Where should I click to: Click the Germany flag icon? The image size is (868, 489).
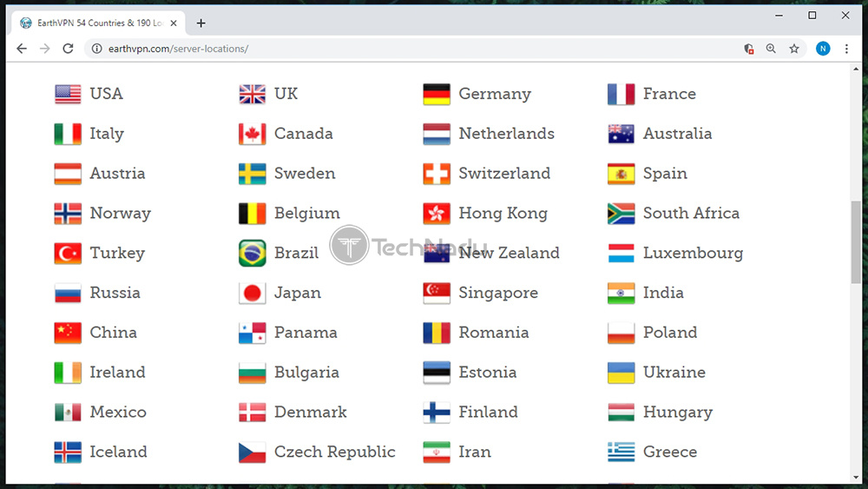click(x=437, y=94)
